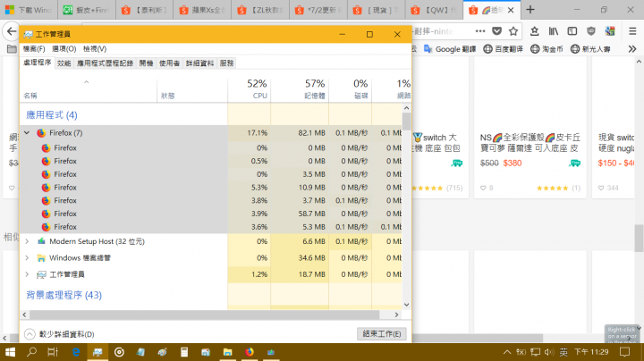Switch to the 開機 tab

click(146, 63)
